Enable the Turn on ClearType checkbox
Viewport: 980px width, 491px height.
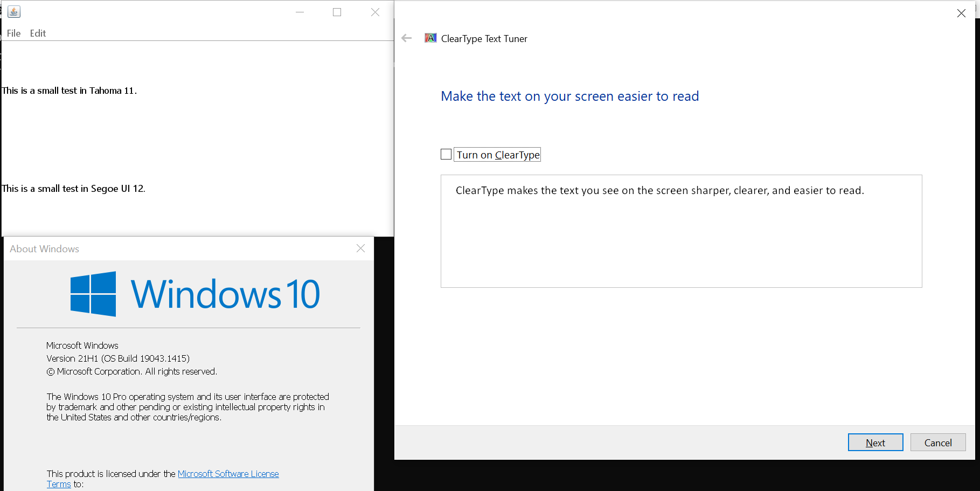click(446, 155)
